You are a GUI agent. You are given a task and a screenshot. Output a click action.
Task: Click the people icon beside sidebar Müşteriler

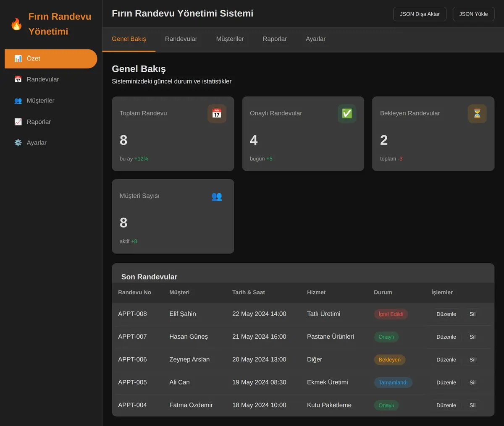click(18, 101)
